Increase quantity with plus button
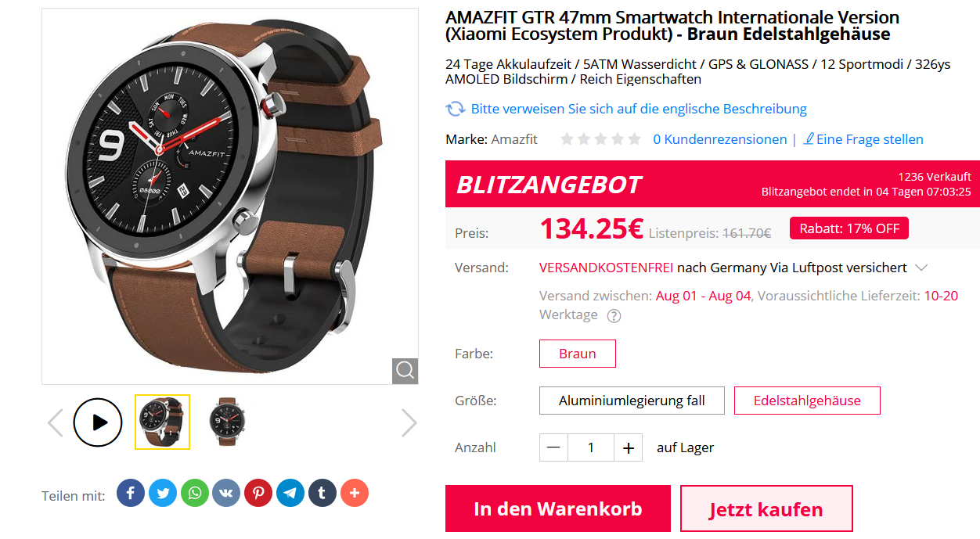 (x=628, y=447)
